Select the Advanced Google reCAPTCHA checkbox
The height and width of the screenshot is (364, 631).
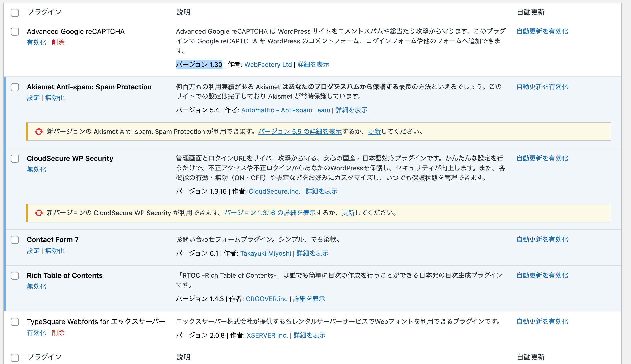pos(15,32)
